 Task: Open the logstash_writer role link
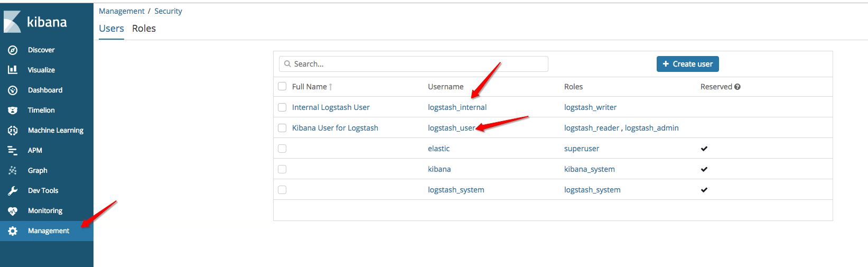pos(590,107)
